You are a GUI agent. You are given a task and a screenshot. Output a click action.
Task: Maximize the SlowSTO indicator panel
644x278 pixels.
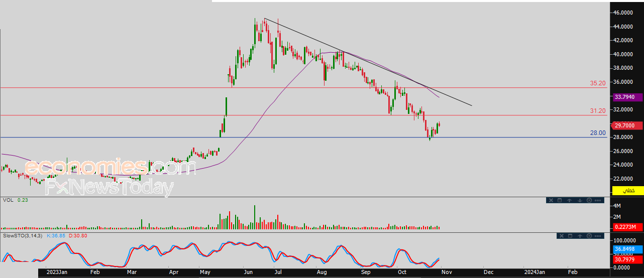[570, 236]
